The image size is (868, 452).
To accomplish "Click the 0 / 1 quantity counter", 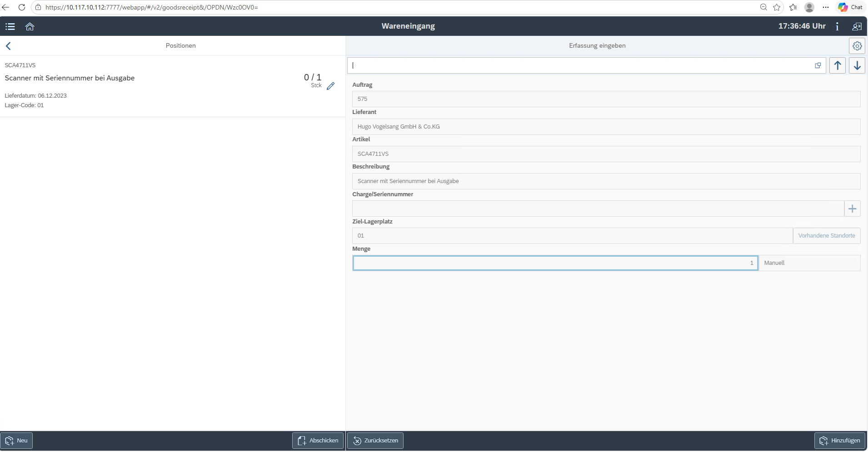I will (x=313, y=77).
